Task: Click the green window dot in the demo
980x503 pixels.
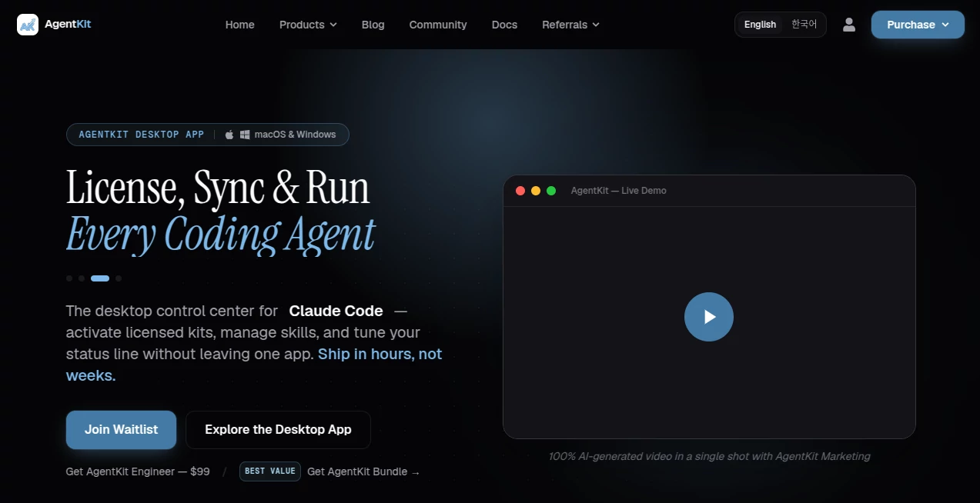Action: click(x=551, y=191)
